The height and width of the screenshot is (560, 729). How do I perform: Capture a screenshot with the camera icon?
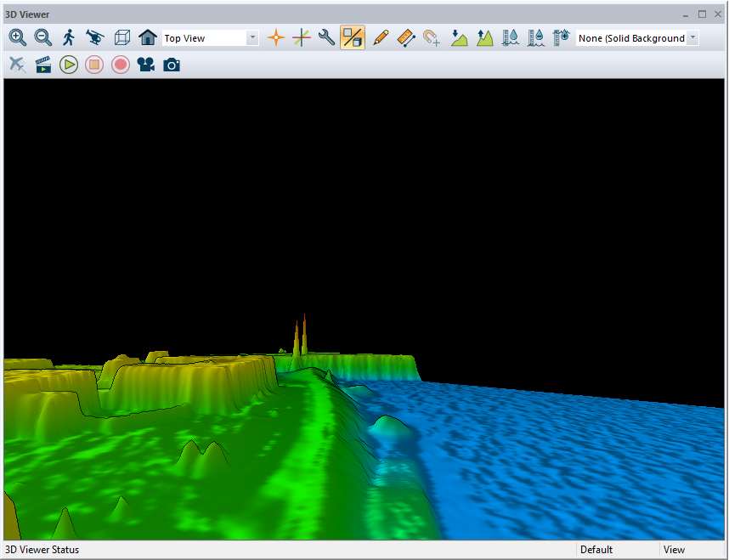point(172,65)
